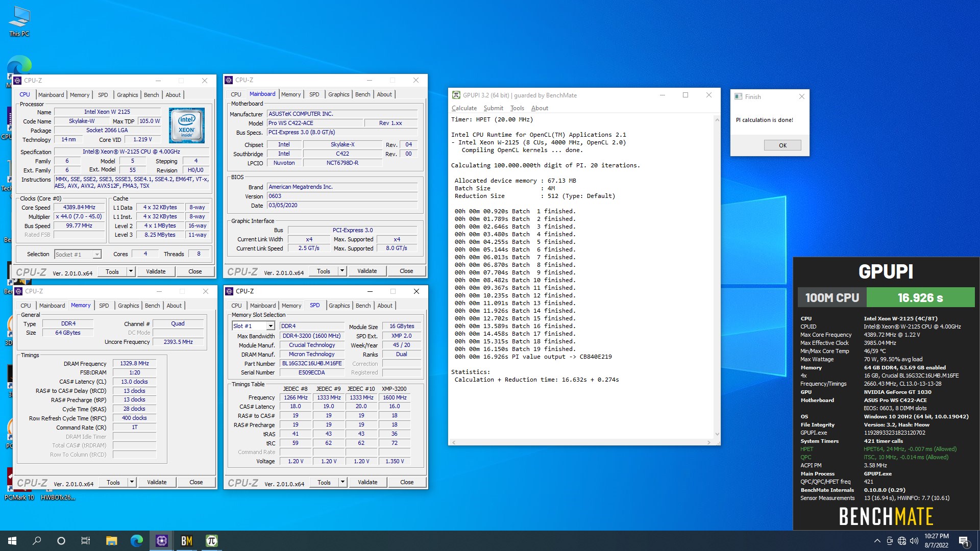Expand Slot #1 memory slot dropdown
This screenshot has width=980, height=551.
[x=271, y=326]
